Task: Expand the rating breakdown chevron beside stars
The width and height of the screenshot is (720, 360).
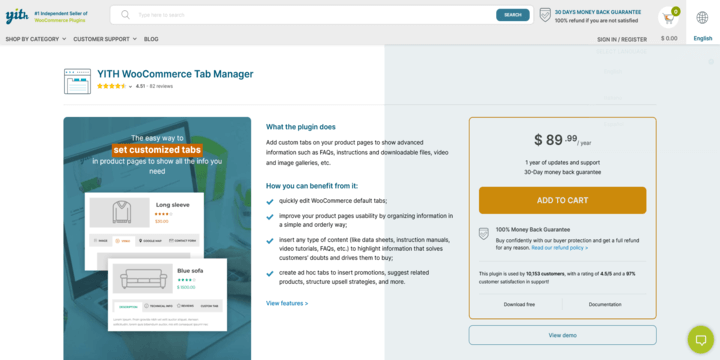Action: coord(130,86)
